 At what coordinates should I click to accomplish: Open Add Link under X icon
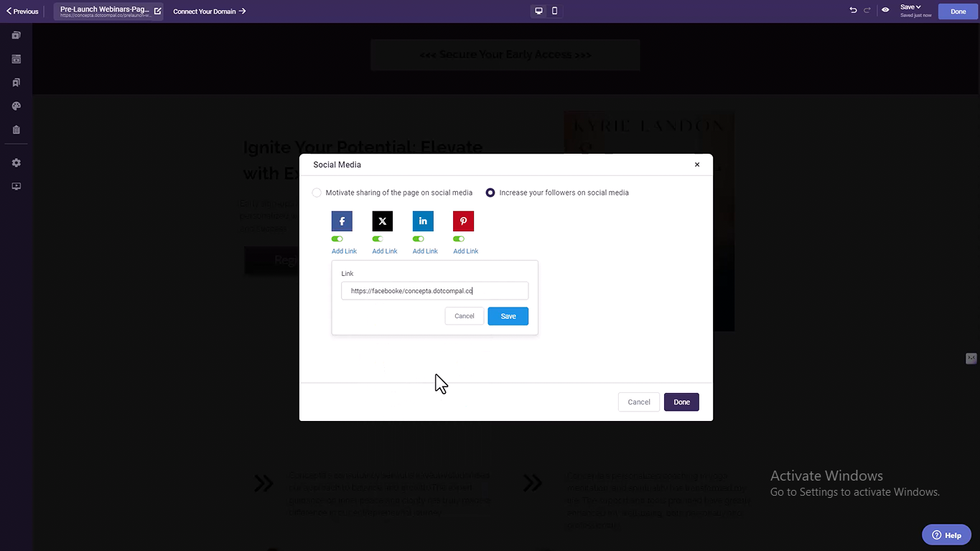coord(385,251)
